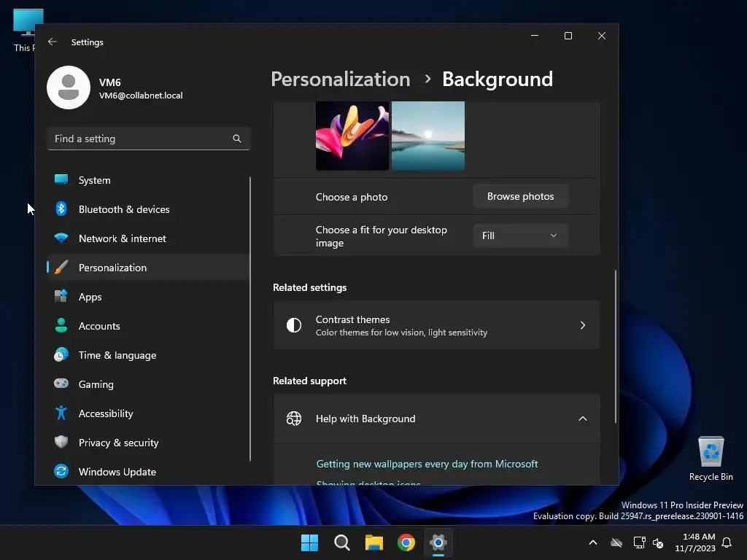Click the globe icon beside Help with Background
Image resolution: width=747 pixels, height=560 pixels.
click(294, 419)
